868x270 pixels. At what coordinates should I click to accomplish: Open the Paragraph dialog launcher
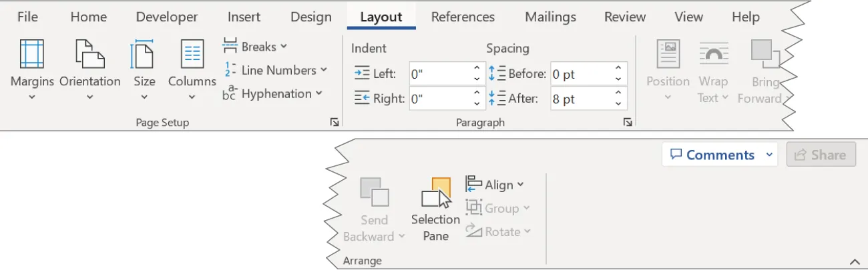(x=628, y=123)
